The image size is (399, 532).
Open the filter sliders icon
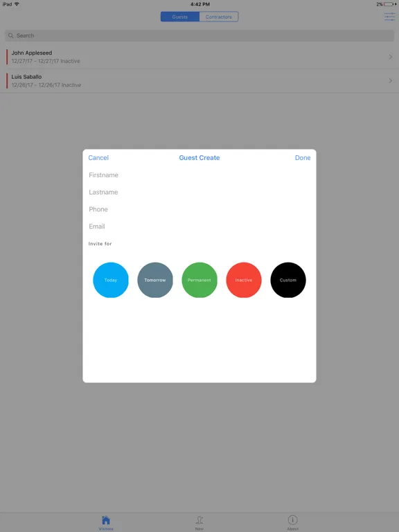click(389, 17)
